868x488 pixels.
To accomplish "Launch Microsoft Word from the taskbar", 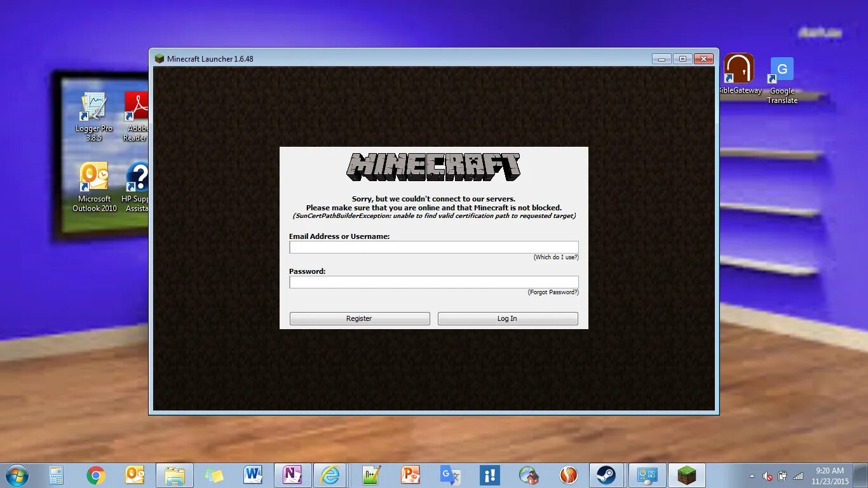I will (x=253, y=475).
